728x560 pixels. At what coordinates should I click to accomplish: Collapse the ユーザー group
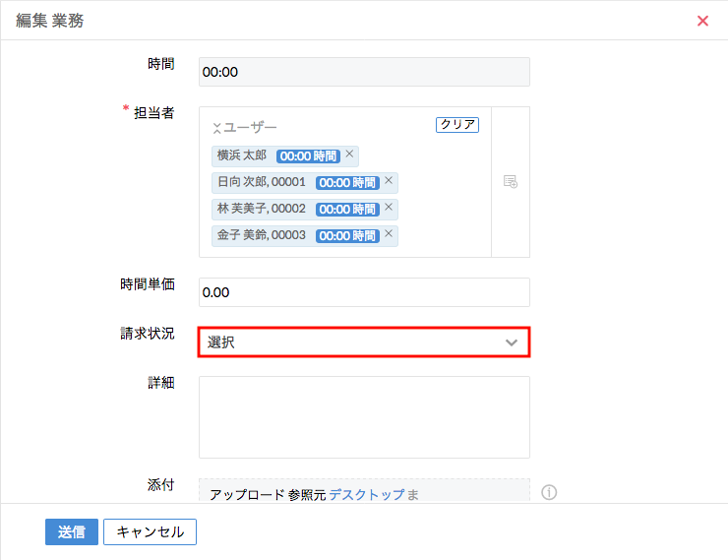(x=216, y=128)
